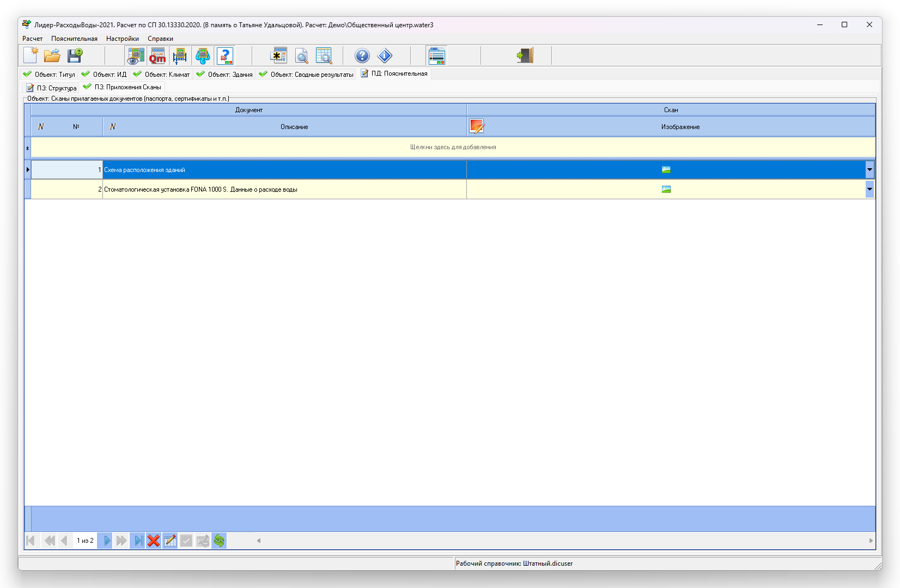Switch to Объект: Сводные результаты tab
This screenshot has height=588, width=900.
point(306,74)
